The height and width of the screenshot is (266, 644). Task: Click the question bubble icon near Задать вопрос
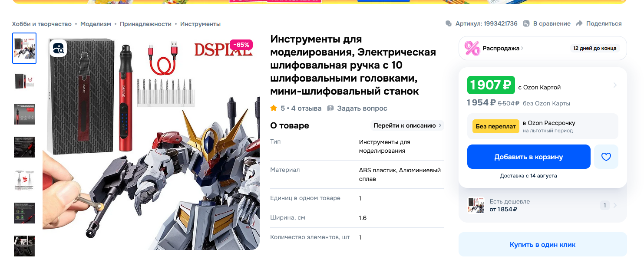330,108
